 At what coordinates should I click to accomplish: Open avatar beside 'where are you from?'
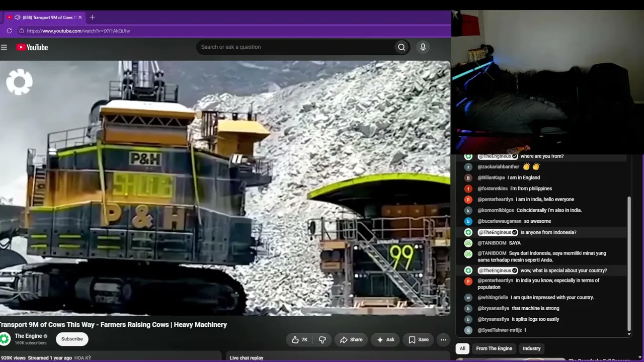[468, 156]
